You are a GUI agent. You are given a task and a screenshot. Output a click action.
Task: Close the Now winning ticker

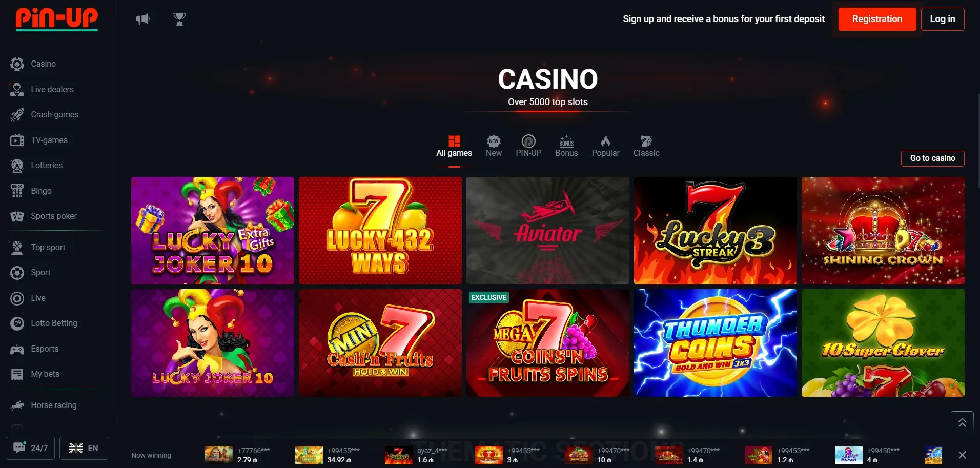coord(962,455)
